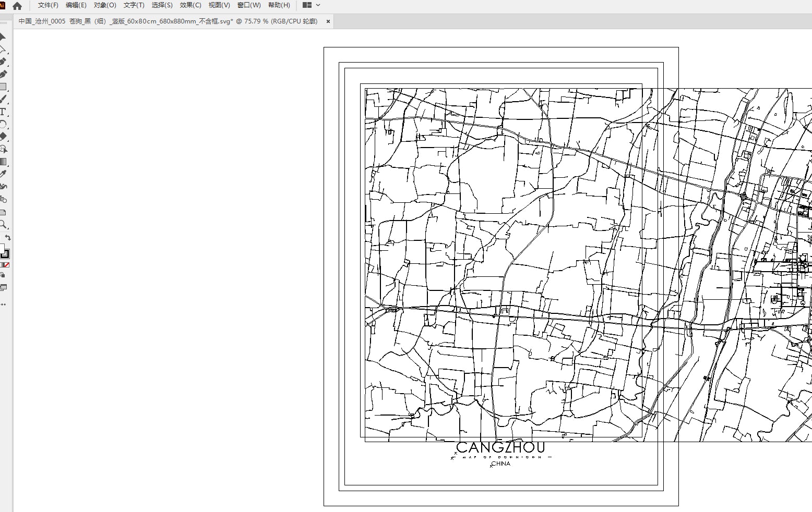Open the 窗口(W) menu
The width and height of the screenshot is (812, 512).
[x=249, y=5]
